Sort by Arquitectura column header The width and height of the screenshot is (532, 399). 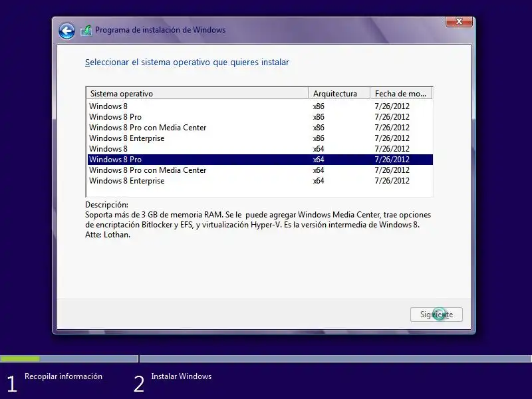(x=339, y=93)
